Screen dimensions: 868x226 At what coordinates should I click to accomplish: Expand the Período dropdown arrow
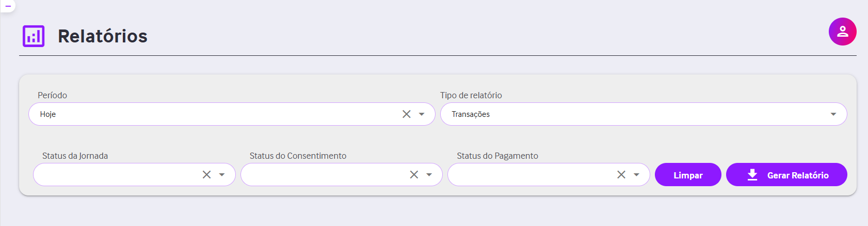click(x=422, y=114)
